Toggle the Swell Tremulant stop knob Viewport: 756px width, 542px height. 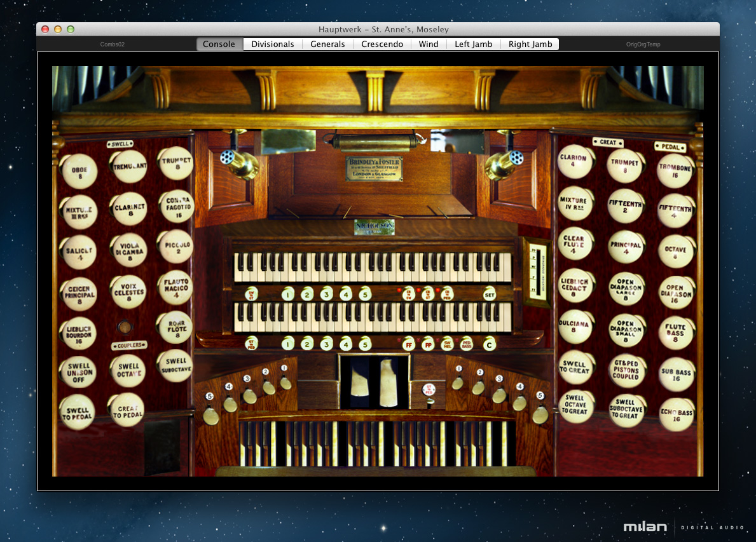coord(128,166)
